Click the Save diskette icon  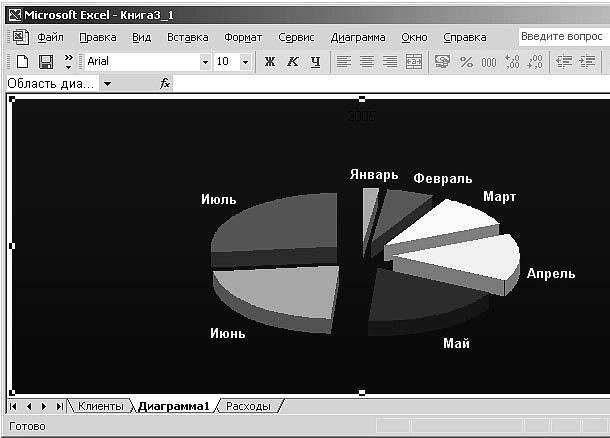pyautogui.click(x=45, y=62)
